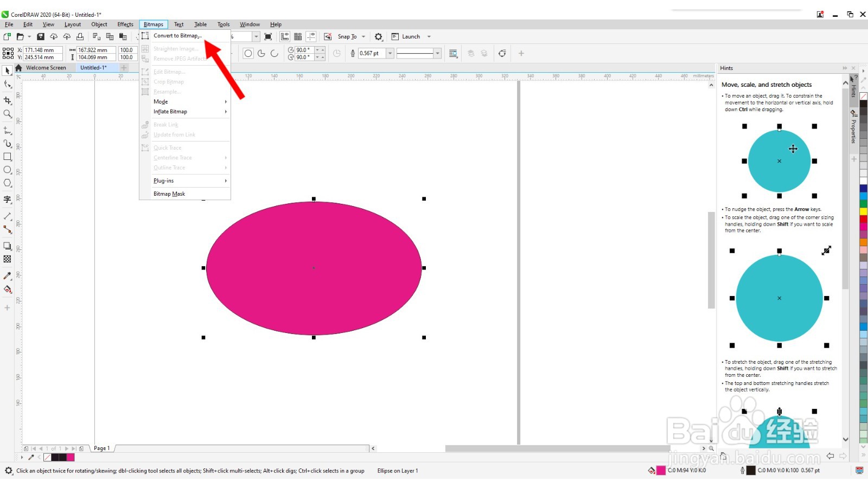Select the Crop tool in the toolbox

[8, 101]
